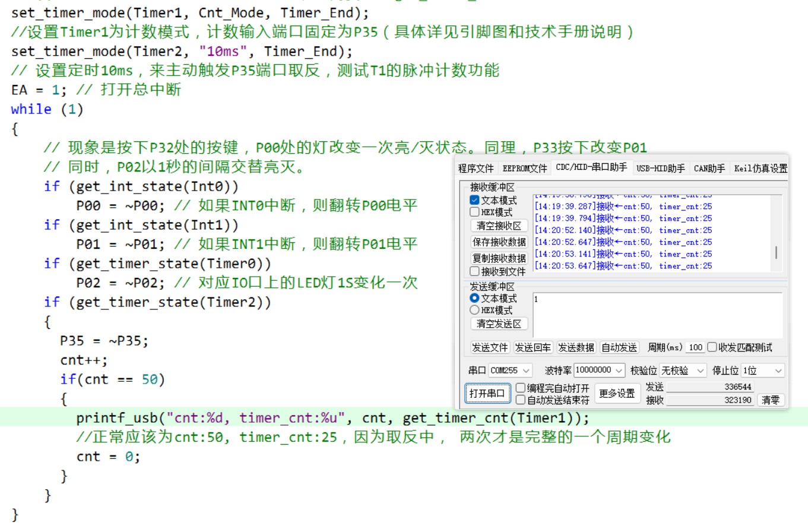
Task: Click the 发送数据 button
Action: pyautogui.click(x=576, y=347)
